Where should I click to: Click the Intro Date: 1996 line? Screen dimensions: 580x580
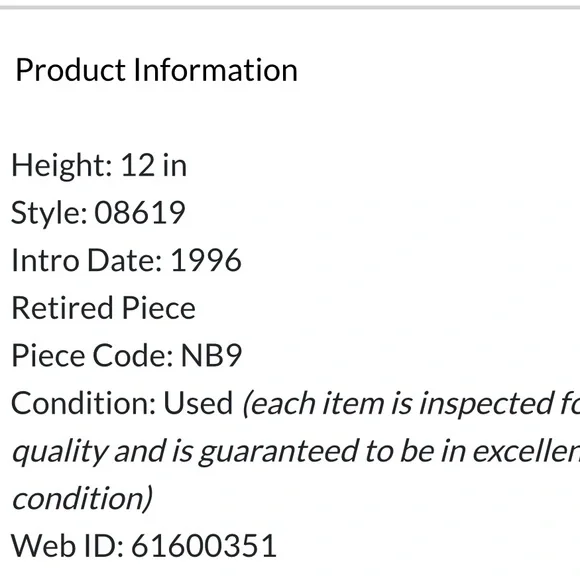click(x=127, y=260)
